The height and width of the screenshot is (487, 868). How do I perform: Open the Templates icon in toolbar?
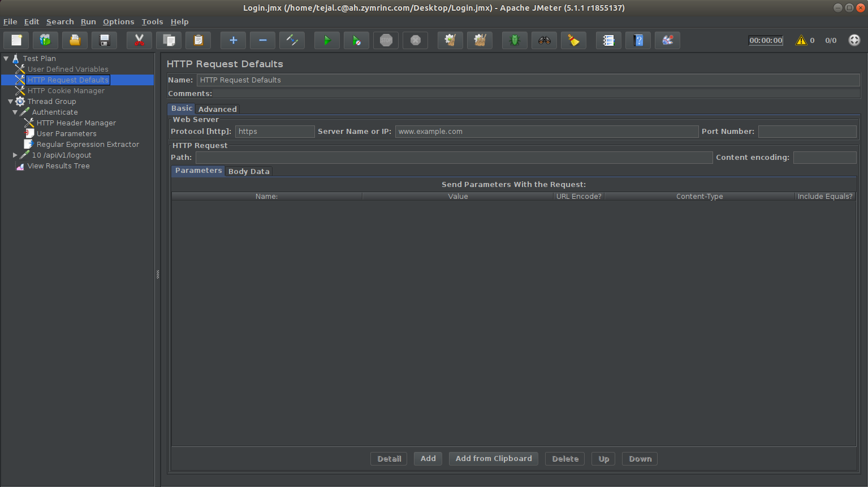pos(46,40)
